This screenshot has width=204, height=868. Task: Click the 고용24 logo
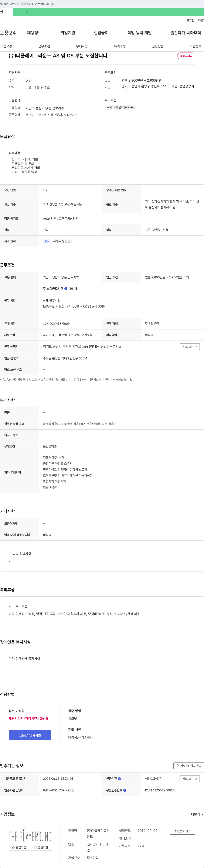pos(8,33)
